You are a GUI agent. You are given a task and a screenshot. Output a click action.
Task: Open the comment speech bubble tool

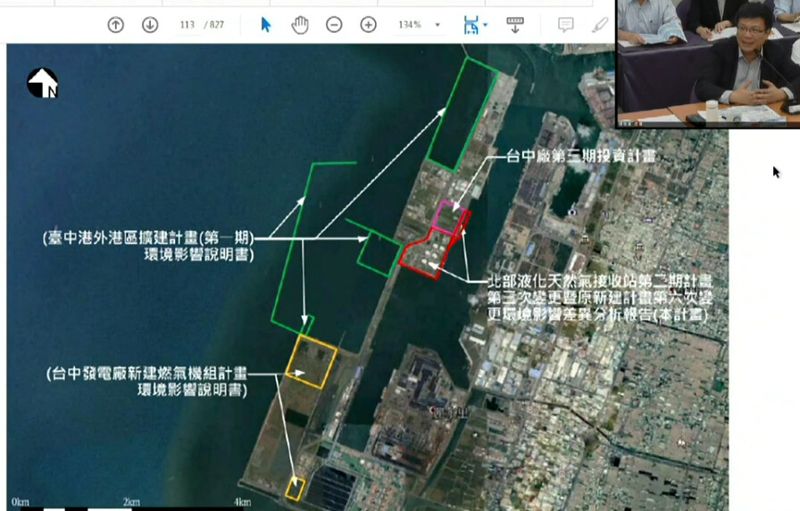coord(565,24)
